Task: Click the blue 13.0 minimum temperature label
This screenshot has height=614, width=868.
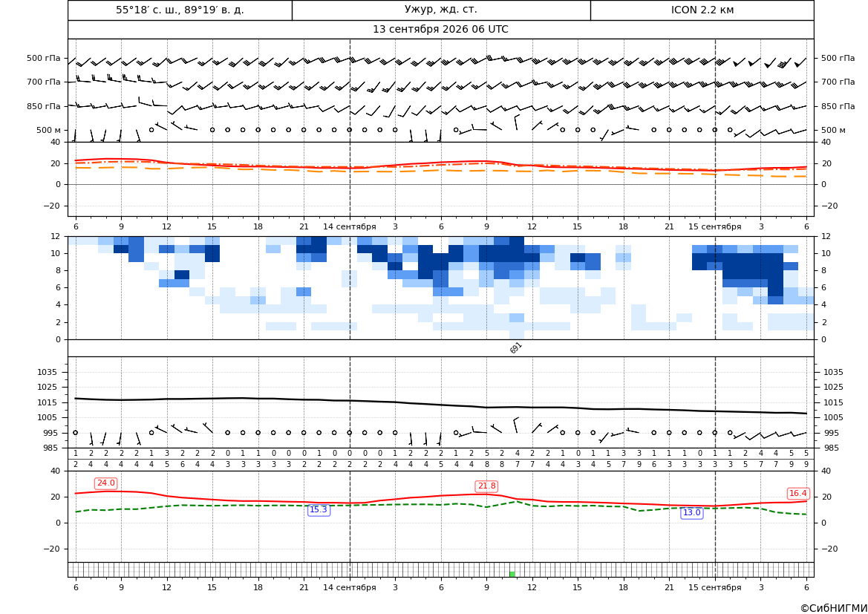Action: [x=691, y=513]
